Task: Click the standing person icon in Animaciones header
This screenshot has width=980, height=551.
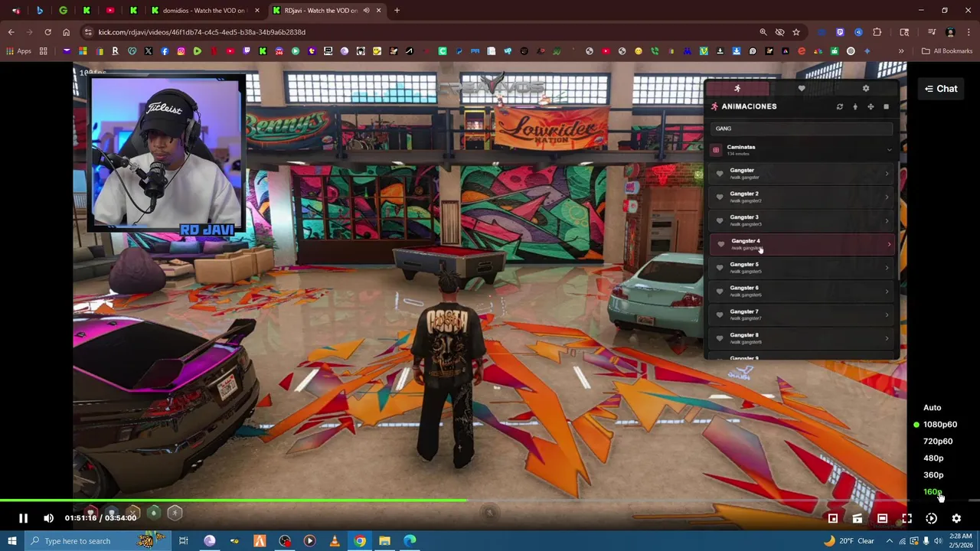Action: [x=855, y=107]
